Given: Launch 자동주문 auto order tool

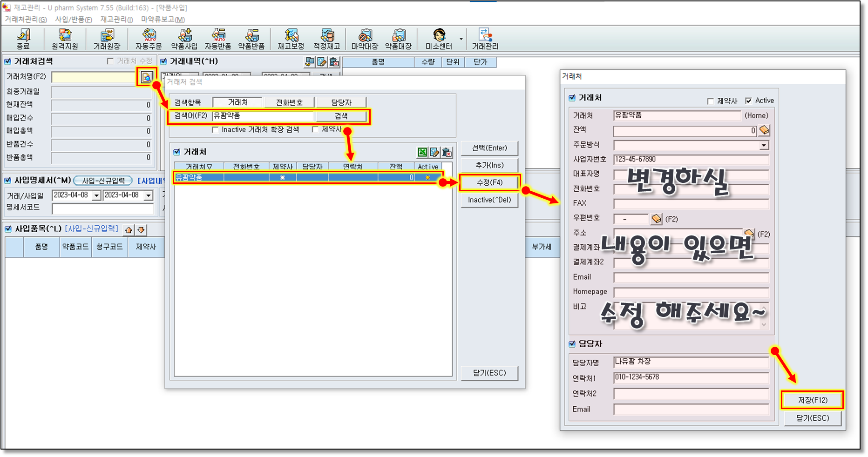Looking at the screenshot, I should [x=149, y=39].
